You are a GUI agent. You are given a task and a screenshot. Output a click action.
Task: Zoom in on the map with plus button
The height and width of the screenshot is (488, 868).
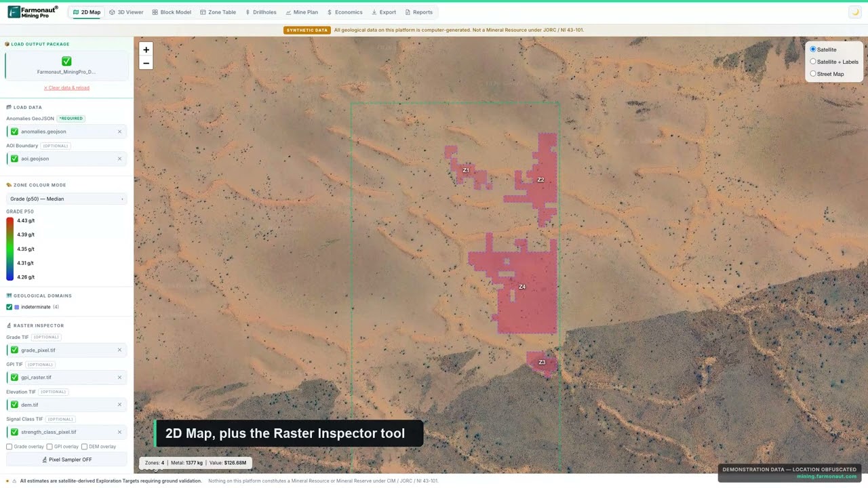pos(146,49)
